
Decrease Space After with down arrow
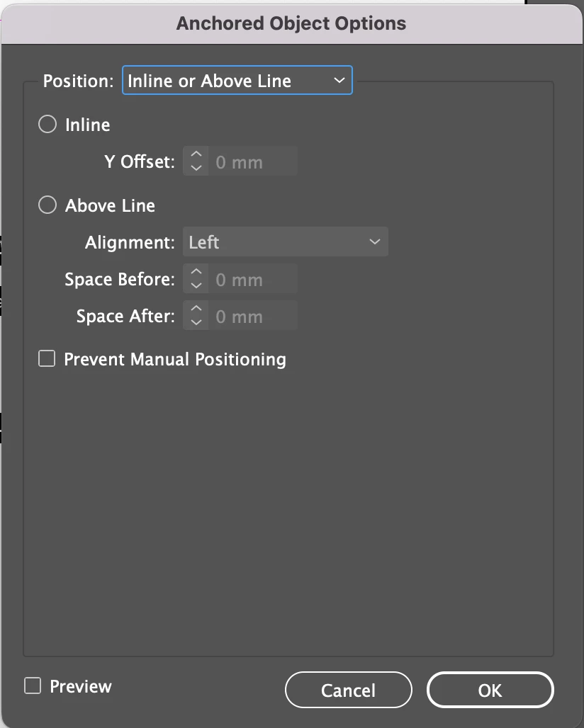pyautogui.click(x=196, y=323)
